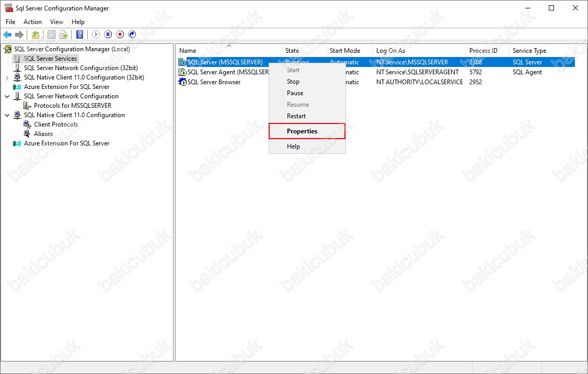Image resolution: width=588 pixels, height=374 pixels.
Task: Collapse the SQL Server Network Configuration node
Action: 7,96
